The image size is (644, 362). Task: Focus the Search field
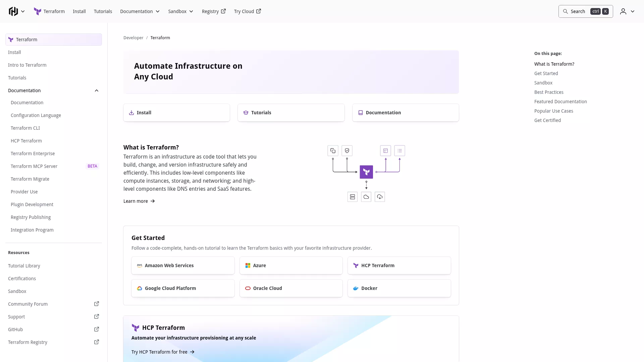point(586,11)
